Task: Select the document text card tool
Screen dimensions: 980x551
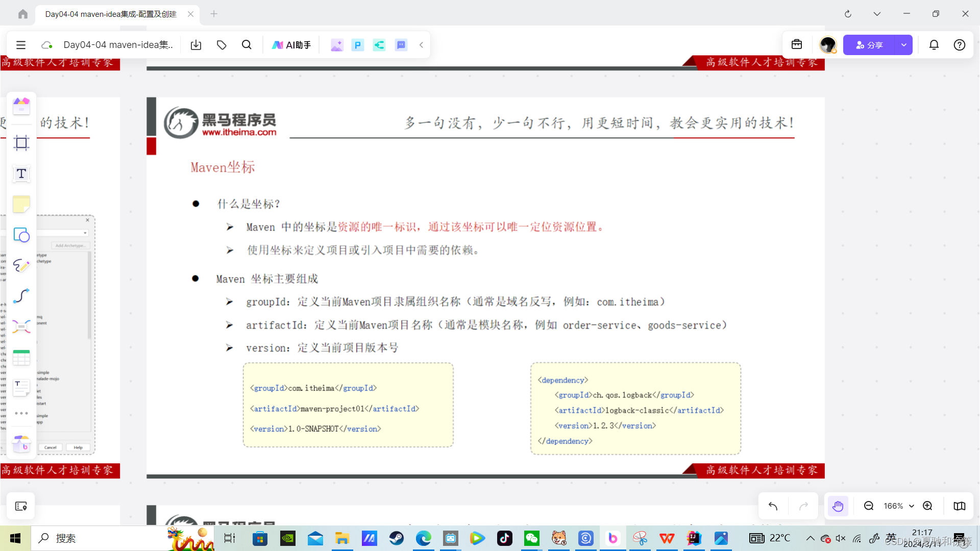Action: tap(21, 388)
